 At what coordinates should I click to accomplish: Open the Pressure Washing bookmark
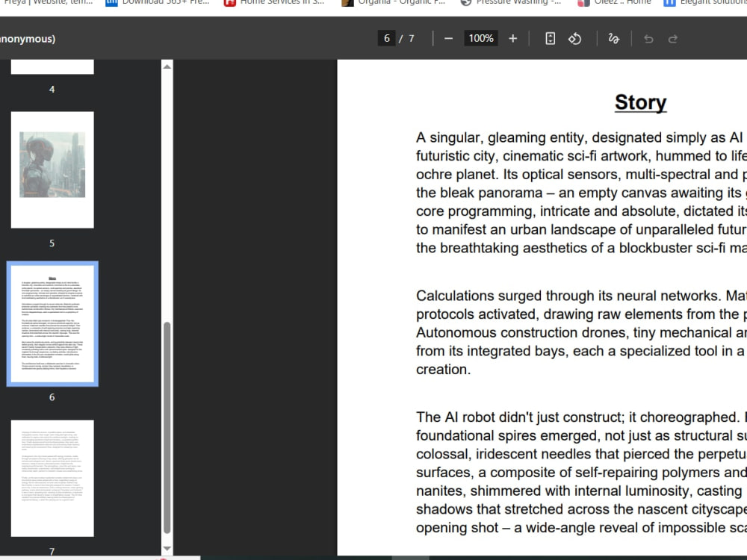[x=511, y=2]
